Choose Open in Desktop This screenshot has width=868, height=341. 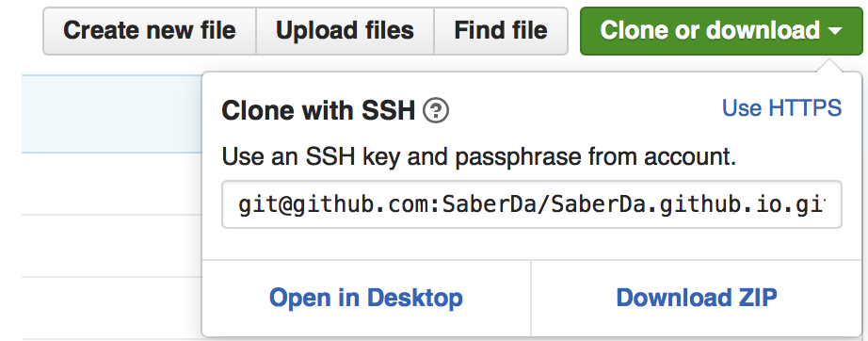(x=366, y=298)
